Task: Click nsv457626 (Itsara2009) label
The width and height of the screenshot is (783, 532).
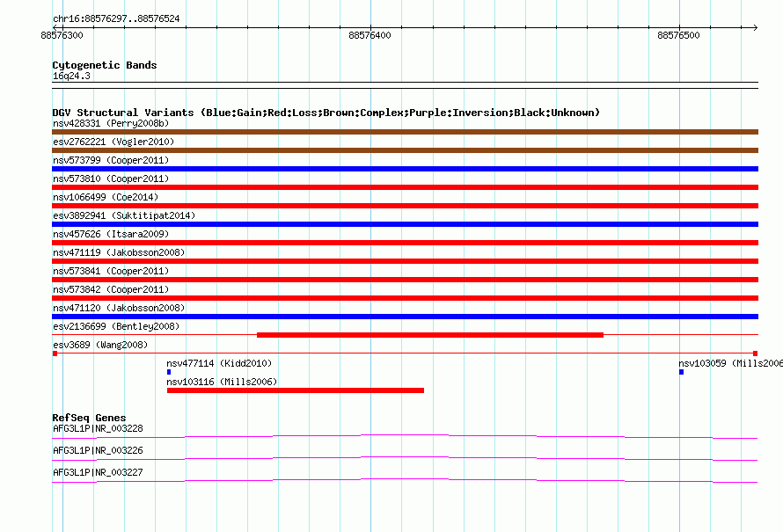Action: 111,234
